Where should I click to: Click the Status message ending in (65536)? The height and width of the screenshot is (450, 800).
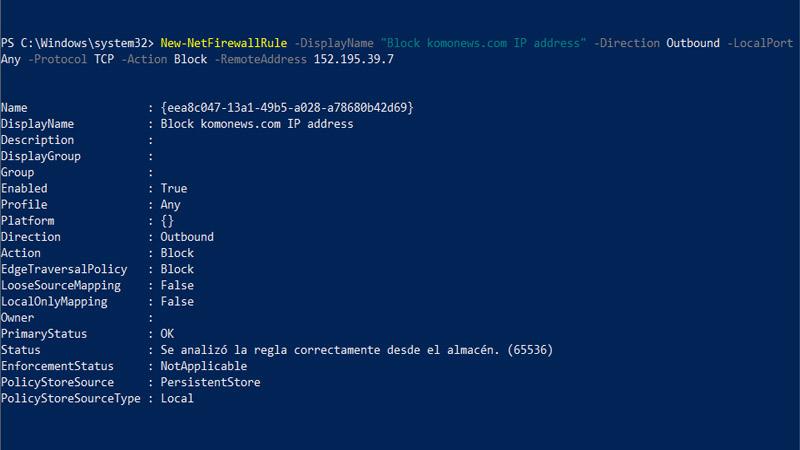click(357, 350)
